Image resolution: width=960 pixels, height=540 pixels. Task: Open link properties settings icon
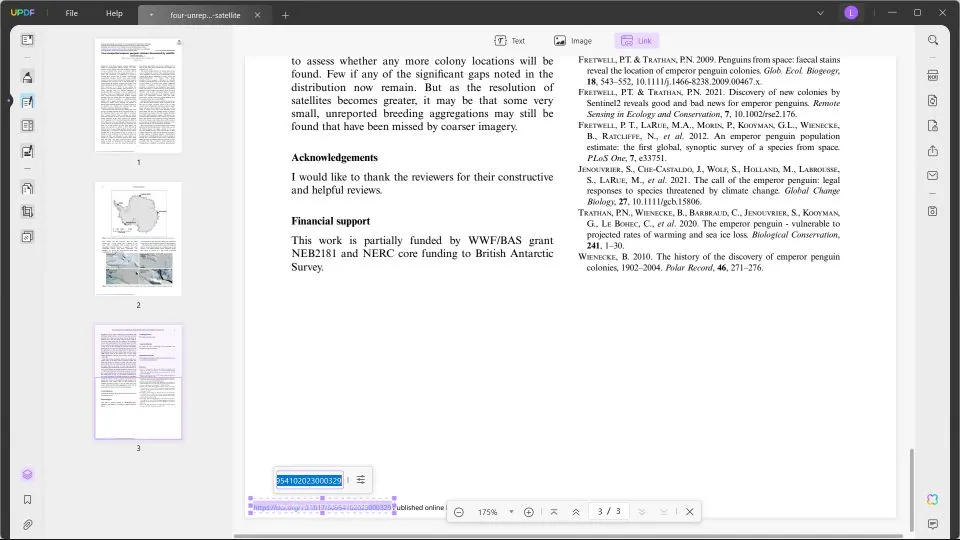click(x=361, y=480)
